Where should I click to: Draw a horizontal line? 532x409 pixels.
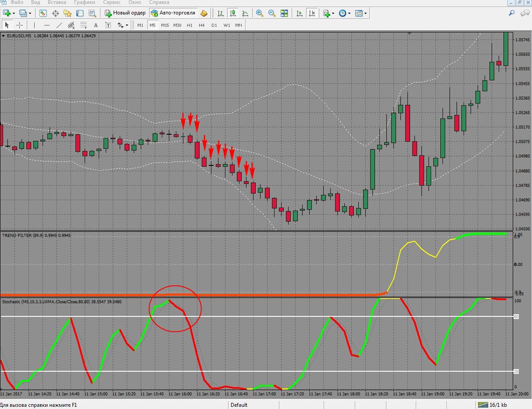click(47, 25)
